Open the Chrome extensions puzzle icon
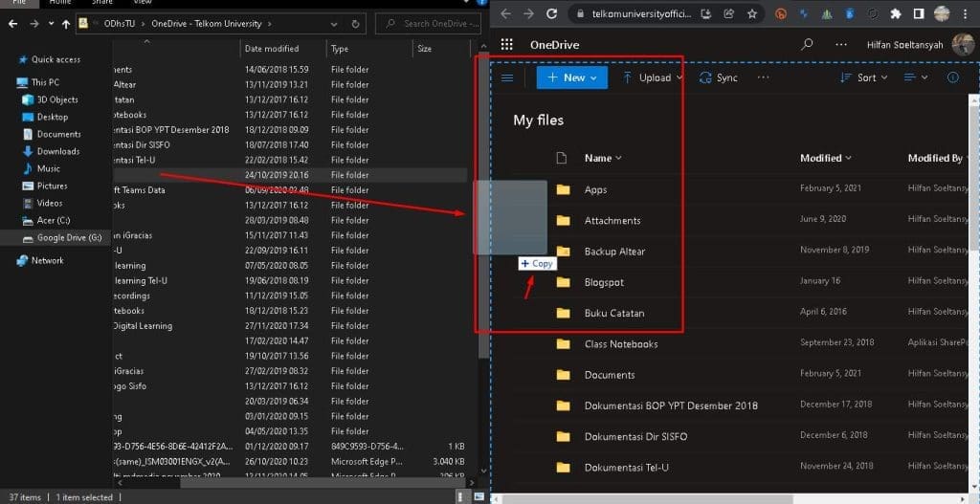 pos(896,13)
